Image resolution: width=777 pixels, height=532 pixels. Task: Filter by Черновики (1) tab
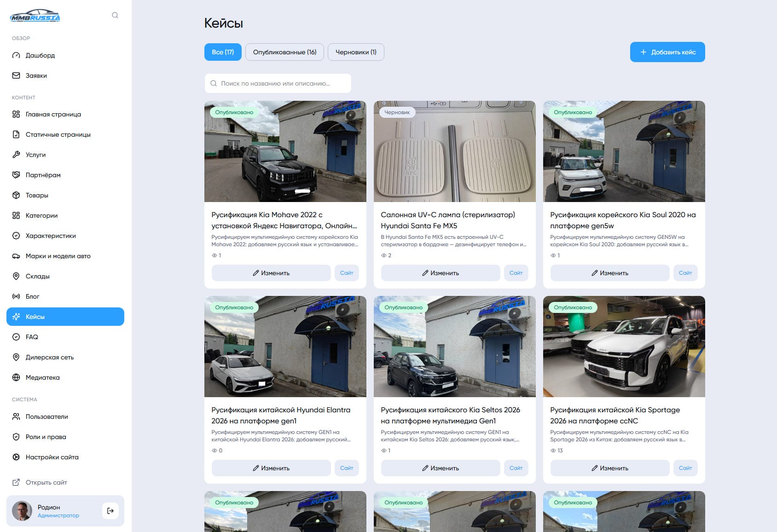[356, 52]
